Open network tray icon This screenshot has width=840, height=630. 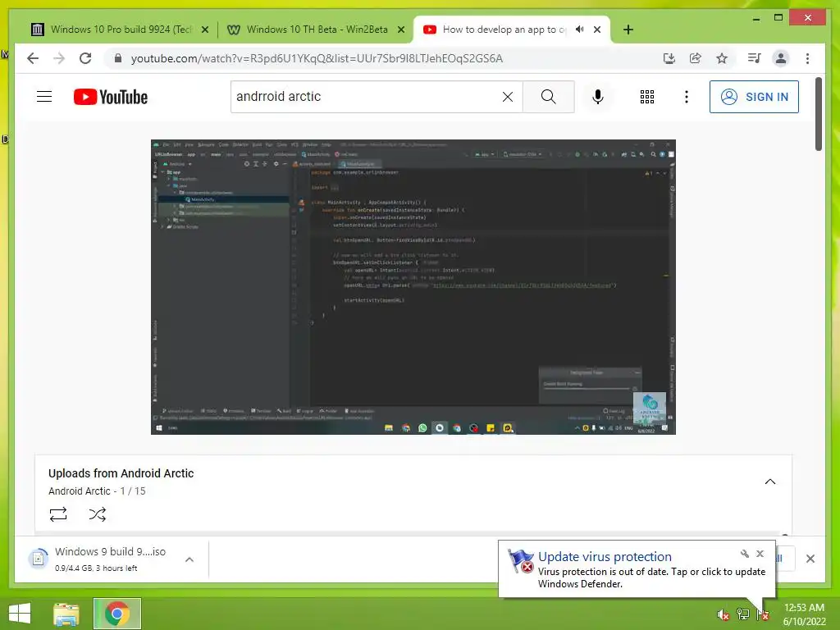[742, 614]
